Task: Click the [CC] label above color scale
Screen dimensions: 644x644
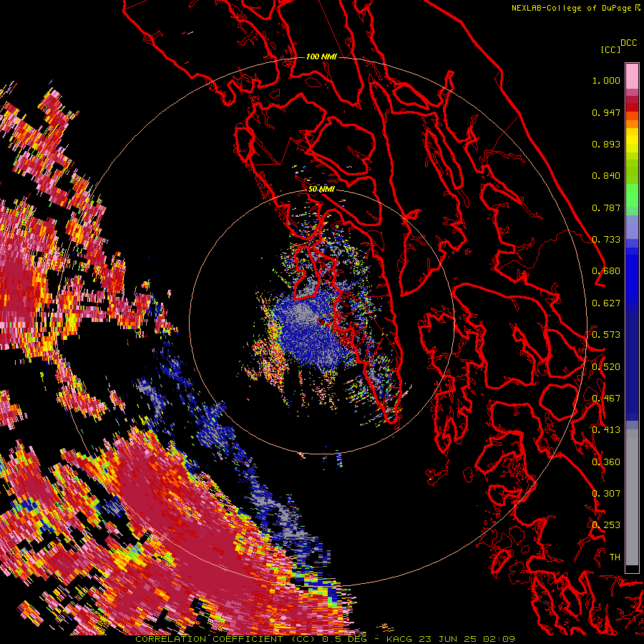Action: (610, 49)
